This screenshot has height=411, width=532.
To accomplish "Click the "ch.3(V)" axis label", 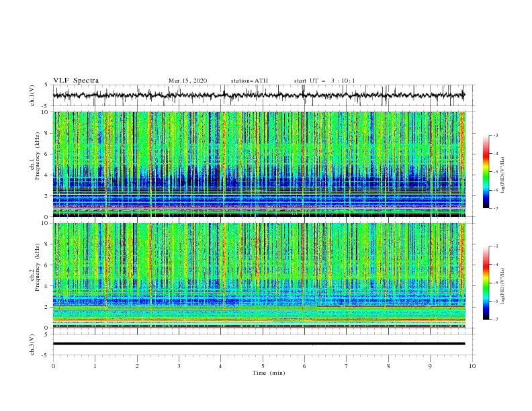I will pos(32,345).
